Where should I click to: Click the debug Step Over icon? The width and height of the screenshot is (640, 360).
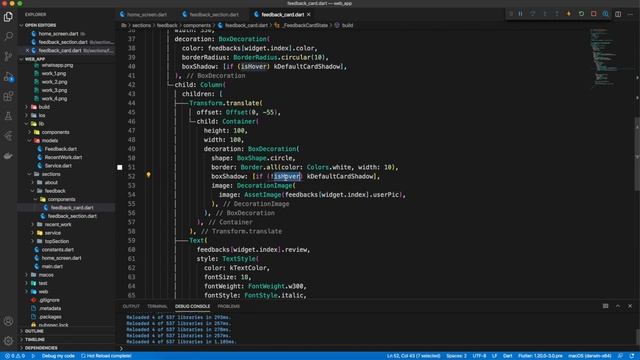(533, 14)
